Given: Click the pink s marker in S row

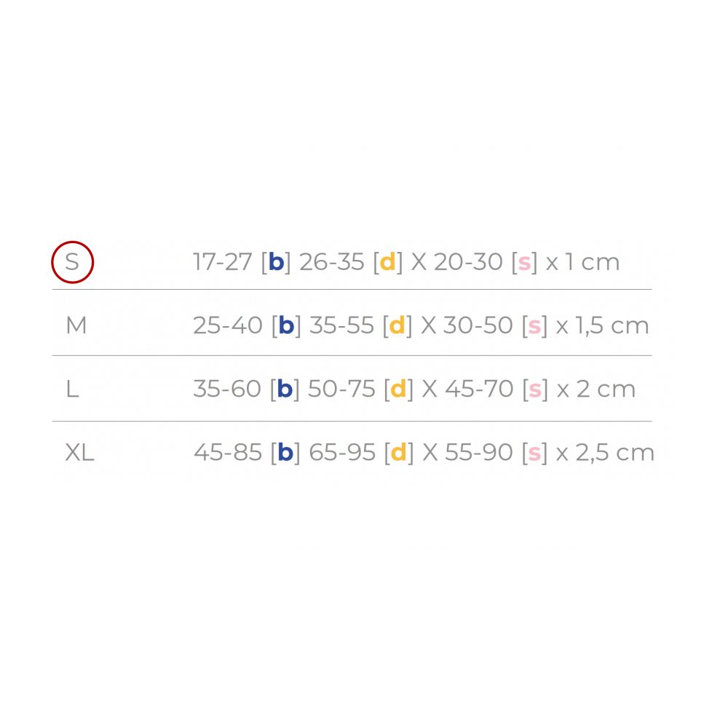Looking at the screenshot, I should tap(525, 264).
